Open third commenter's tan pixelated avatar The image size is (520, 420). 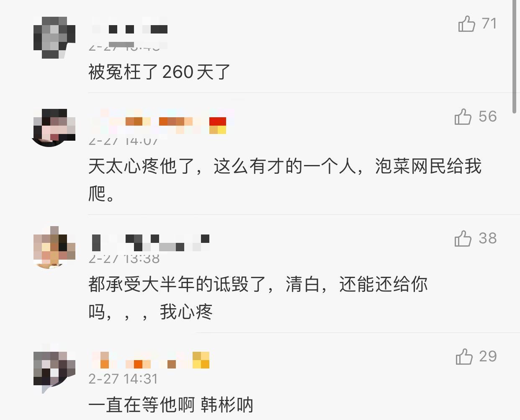coord(54,247)
